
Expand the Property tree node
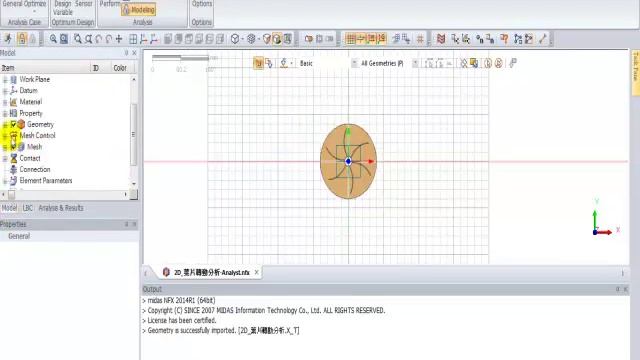[x=5, y=113]
